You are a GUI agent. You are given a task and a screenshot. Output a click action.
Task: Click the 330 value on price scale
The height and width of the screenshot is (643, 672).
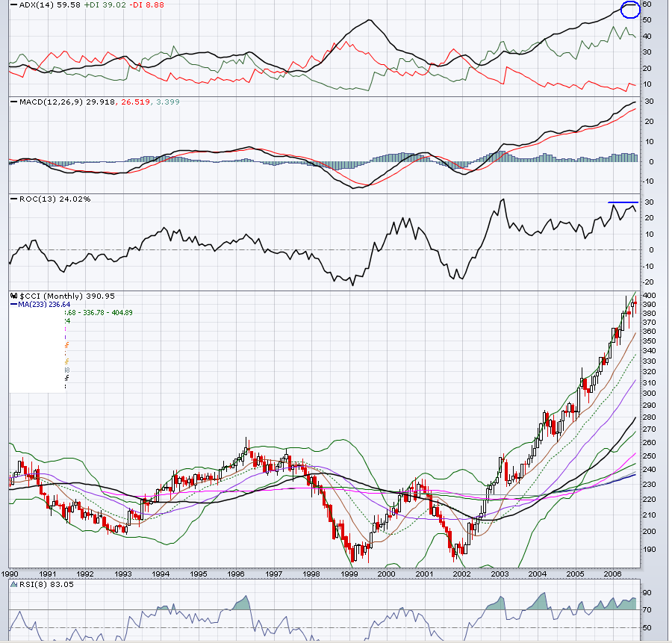click(649, 361)
